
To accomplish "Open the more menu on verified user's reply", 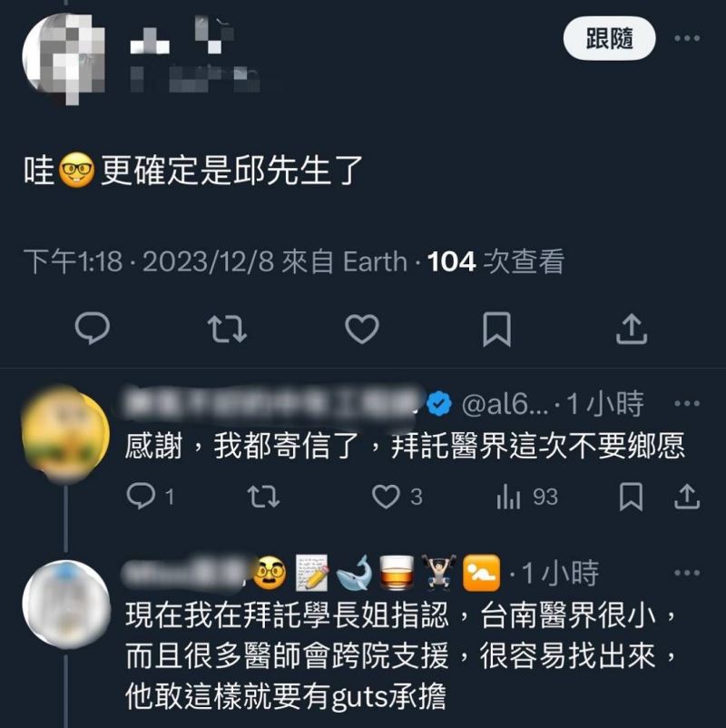I will [x=687, y=403].
